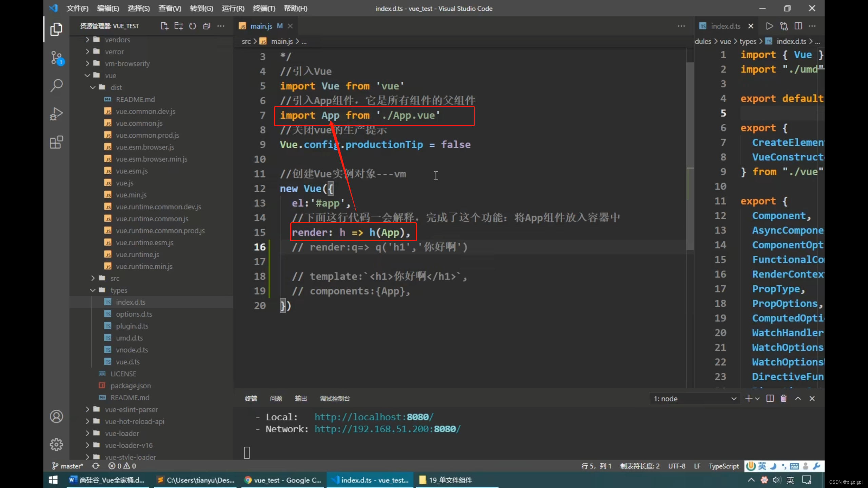Open the localhost:8080 link in terminal

tap(374, 417)
